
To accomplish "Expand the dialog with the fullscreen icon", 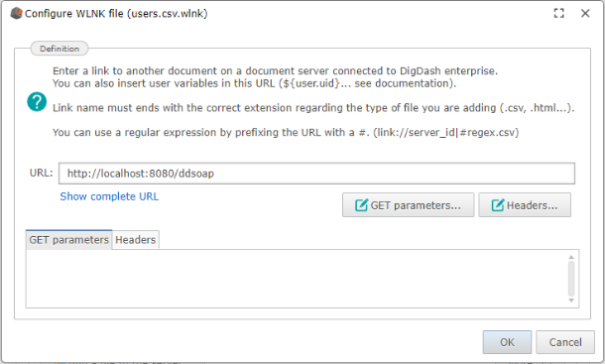I will click(558, 14).
